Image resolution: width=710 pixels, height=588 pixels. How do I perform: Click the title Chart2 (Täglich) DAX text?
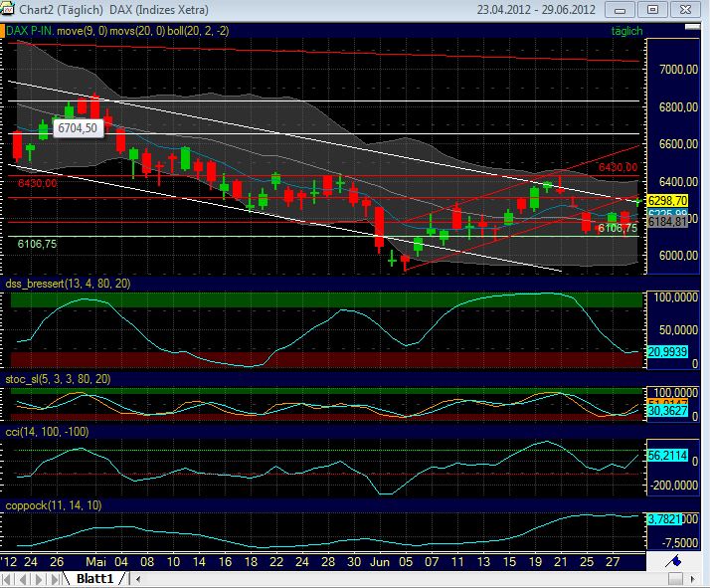tap(113, 10)
